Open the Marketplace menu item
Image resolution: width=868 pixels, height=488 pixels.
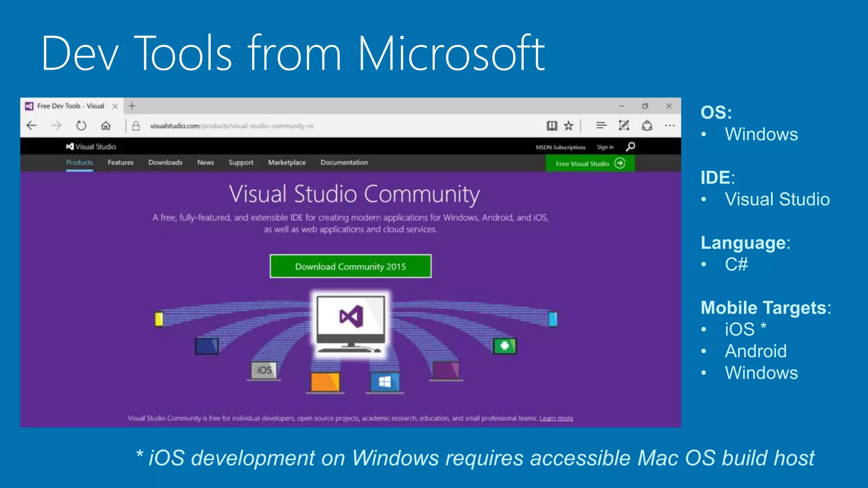coord(287,163)
